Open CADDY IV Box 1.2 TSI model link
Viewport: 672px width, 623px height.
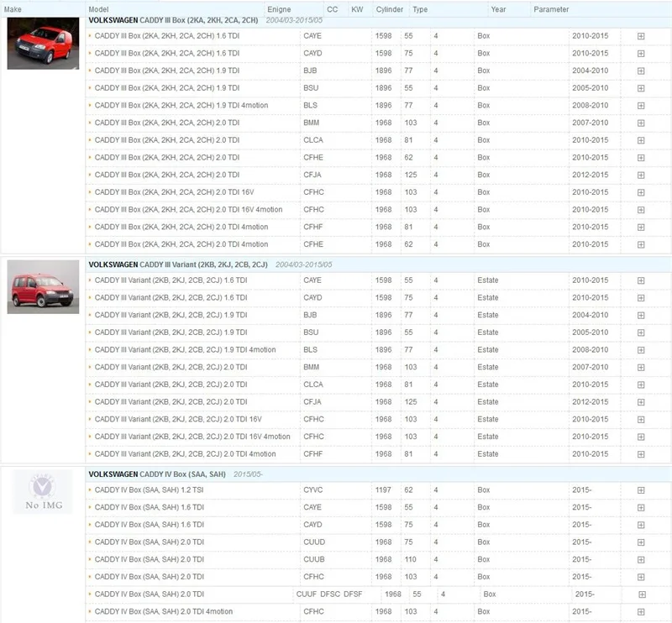tap(149, 489)
